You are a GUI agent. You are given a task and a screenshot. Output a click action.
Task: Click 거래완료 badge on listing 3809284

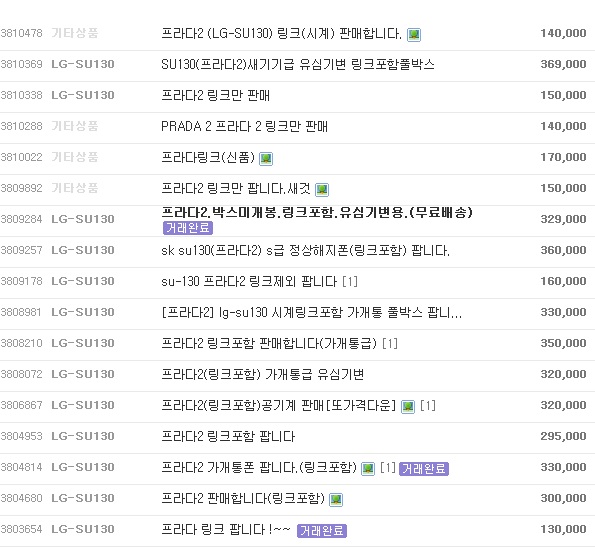[188, 228]
